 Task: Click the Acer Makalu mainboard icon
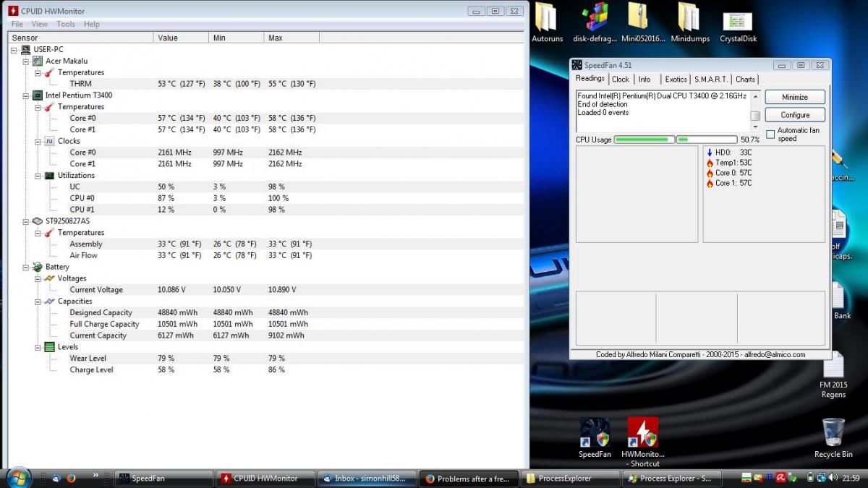point(38,61)
